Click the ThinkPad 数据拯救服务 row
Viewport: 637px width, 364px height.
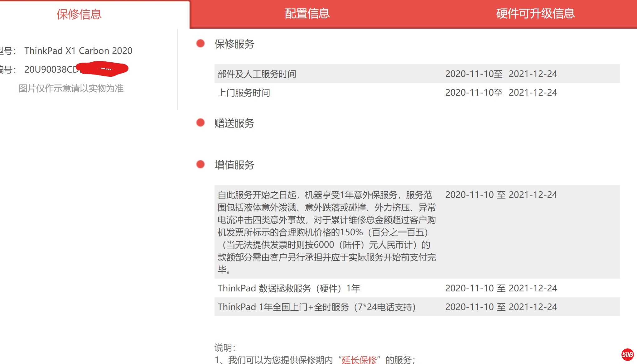pyautogui.click(x=288, y=288)
